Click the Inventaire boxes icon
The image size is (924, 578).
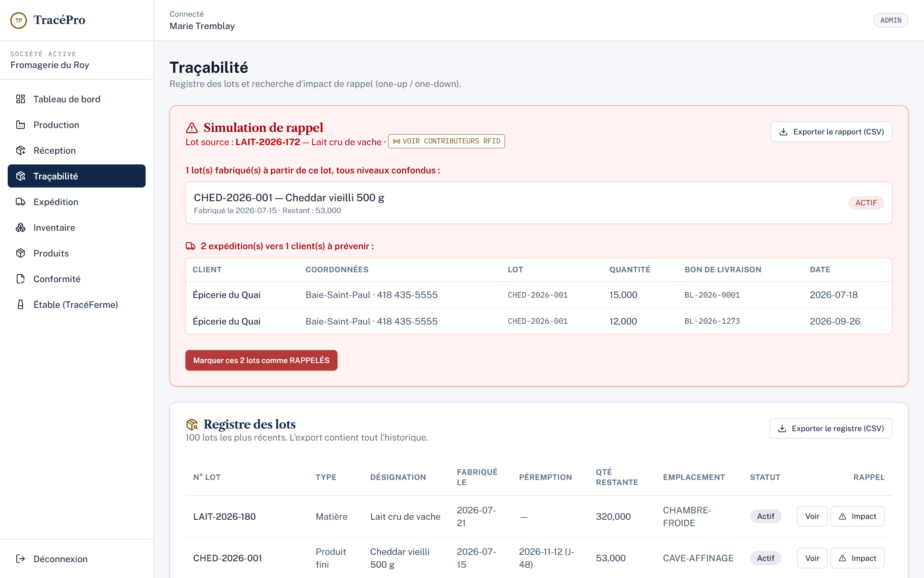coord(21,227)
